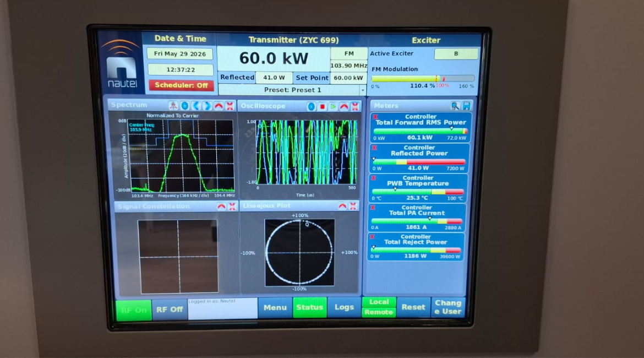Click the Nautel logo
The image size is (644, 358).
pos(121,64)
